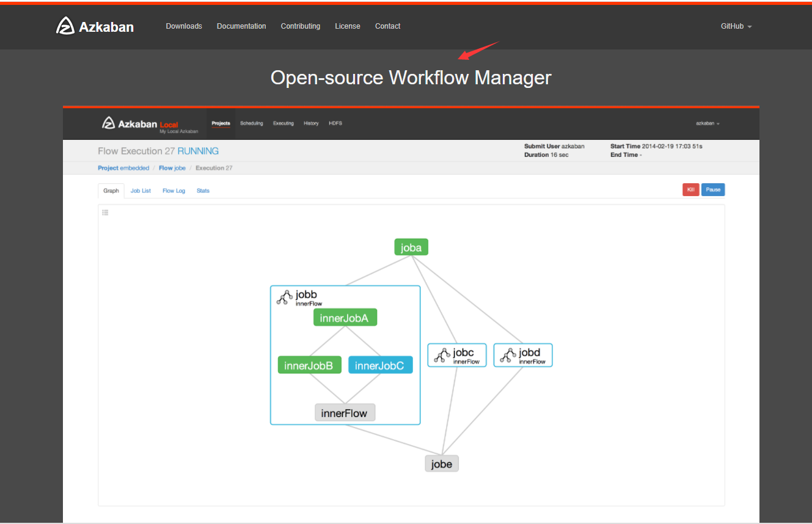
Task: Open the Documentation page
Action: (x=241, y=26)
